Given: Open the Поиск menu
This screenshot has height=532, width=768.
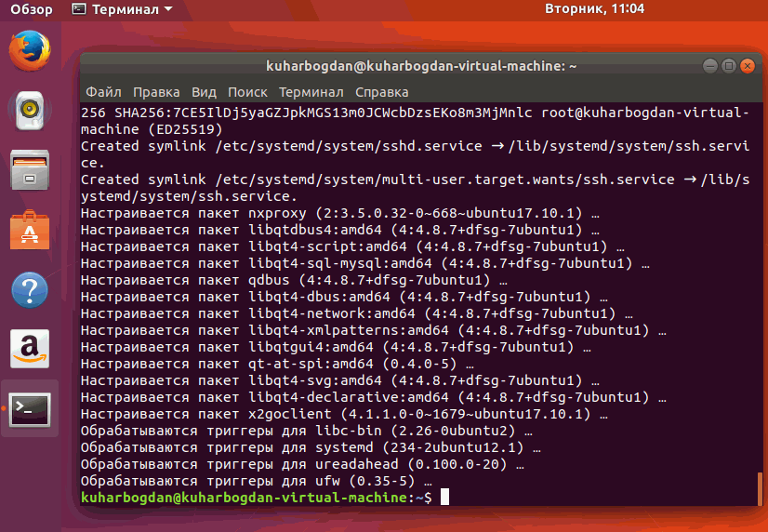Looking at the screenshot, I should click(x=247, y=92).
